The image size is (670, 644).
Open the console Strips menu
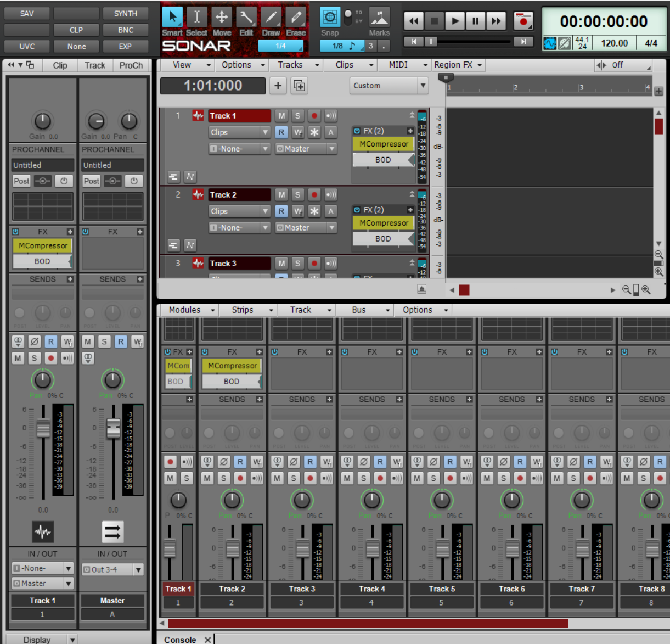(x=252, y=310)
